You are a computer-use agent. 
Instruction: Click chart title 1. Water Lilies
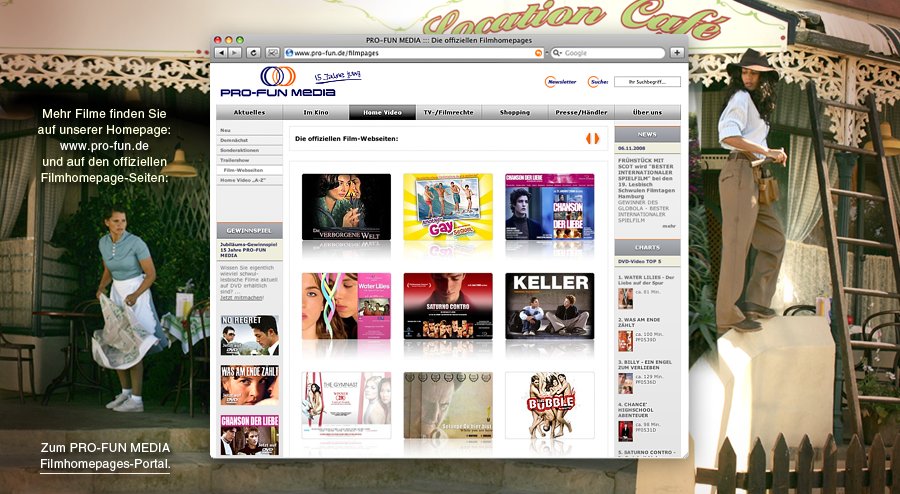tap(646, 280)
